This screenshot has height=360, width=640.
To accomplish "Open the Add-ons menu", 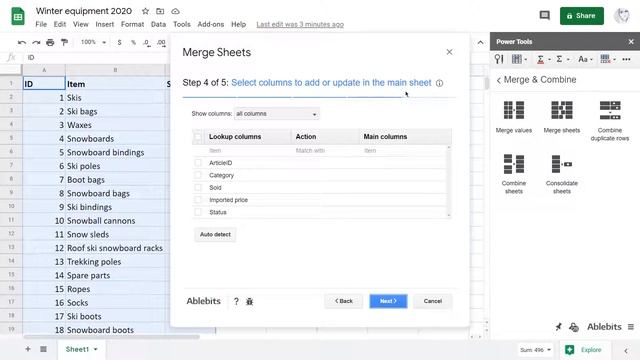I will (211, 24).
